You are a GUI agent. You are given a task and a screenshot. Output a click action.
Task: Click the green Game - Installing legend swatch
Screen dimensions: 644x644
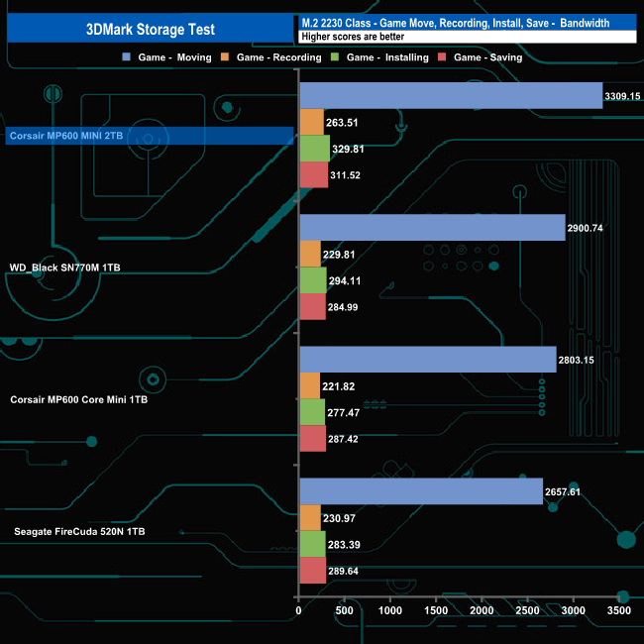click(335, 56)
